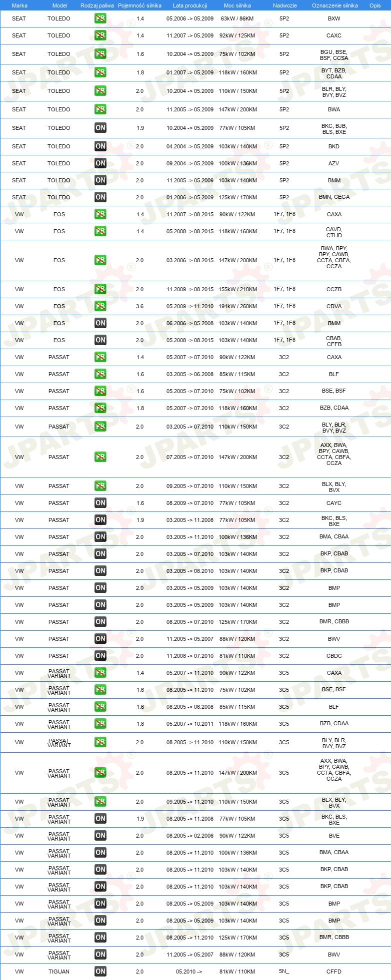Select the PB icon in EOS CCZB row

100,289
